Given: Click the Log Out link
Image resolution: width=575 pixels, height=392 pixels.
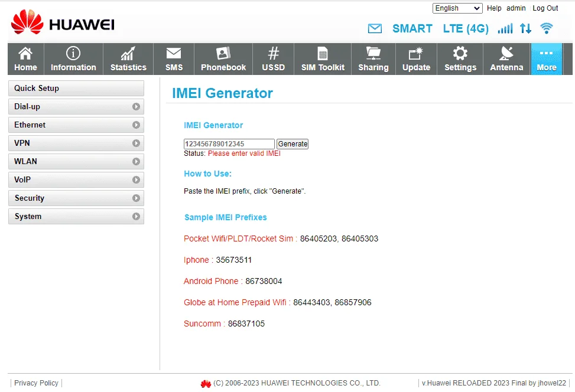Looking at the screenshot, I should (545, 8).
